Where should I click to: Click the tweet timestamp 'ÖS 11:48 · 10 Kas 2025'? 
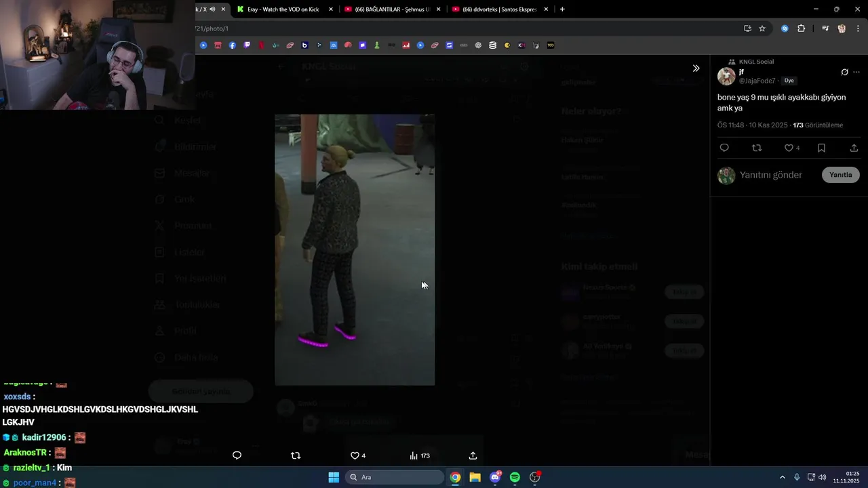(753, 125)
